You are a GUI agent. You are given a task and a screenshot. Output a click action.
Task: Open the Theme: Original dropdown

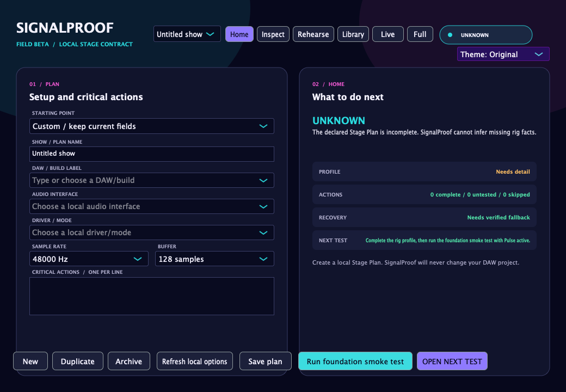(503, 54)
